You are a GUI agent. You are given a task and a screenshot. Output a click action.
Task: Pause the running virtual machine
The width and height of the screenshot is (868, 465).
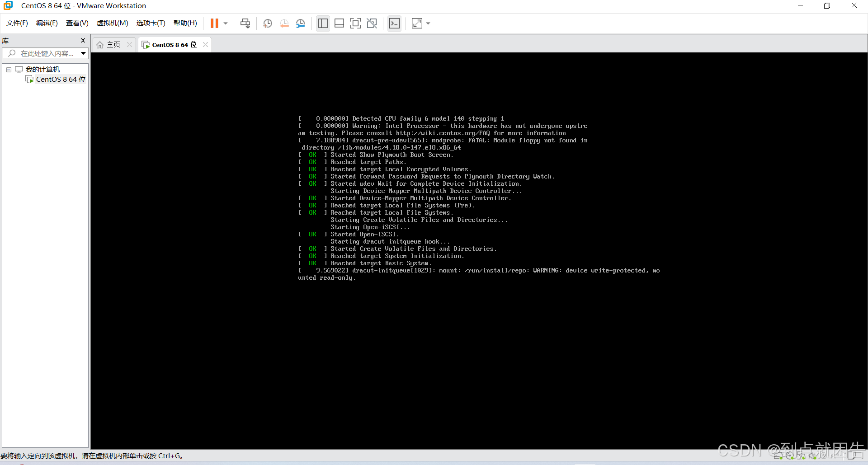tap(214, 23)
